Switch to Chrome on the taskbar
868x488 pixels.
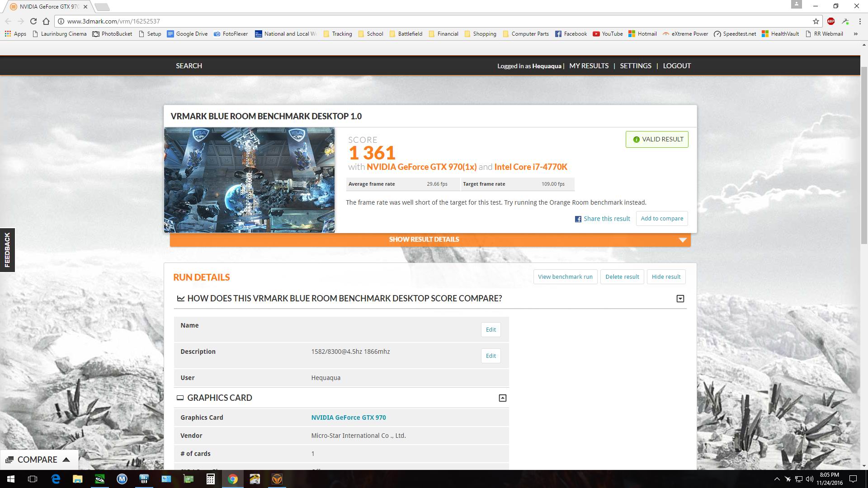(232, 479)
